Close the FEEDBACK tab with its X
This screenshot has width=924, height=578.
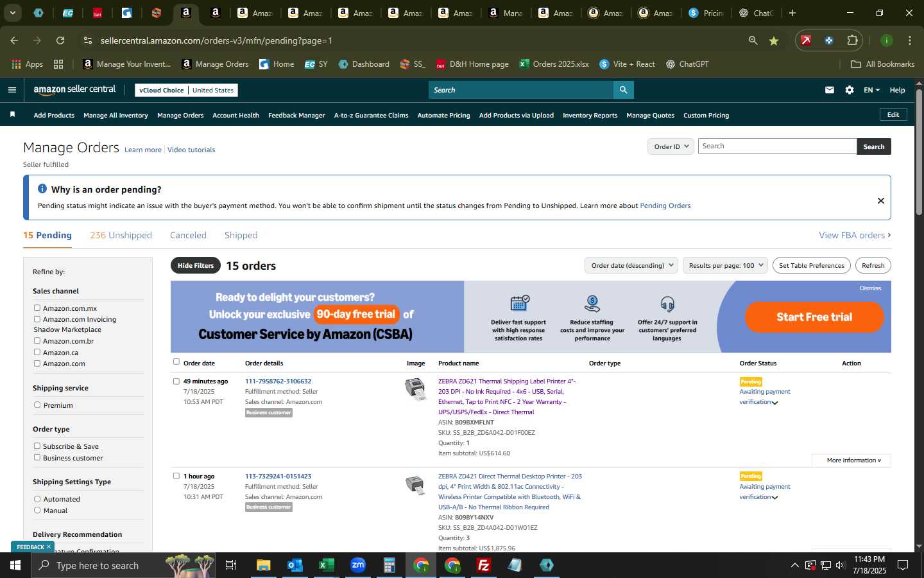tap(49, 547)
